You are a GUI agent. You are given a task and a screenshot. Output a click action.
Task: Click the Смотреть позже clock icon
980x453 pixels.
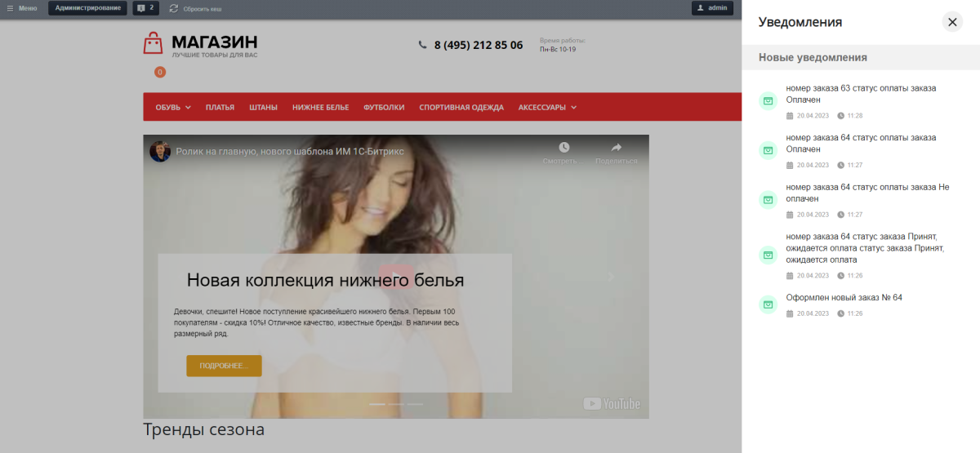pos(563,147)
